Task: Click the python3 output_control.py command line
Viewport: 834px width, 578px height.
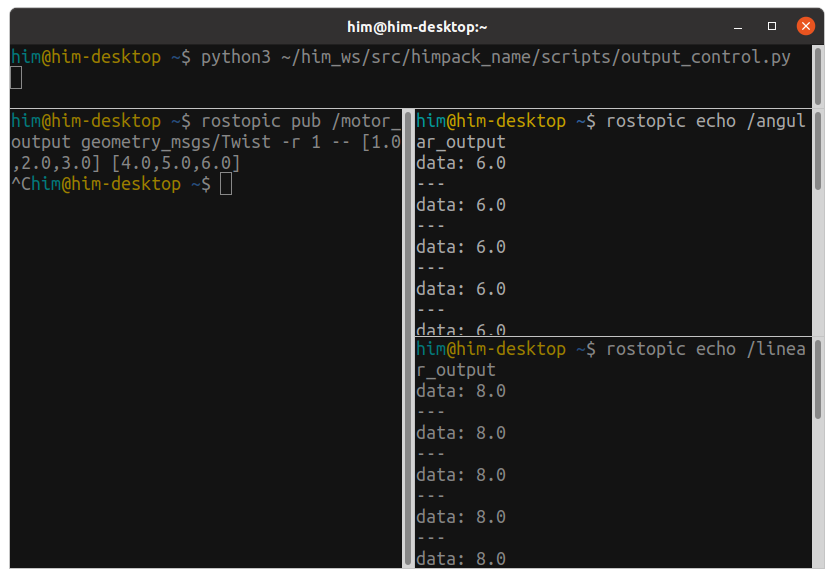Action: pyautogui.click(x=401, y=57)
